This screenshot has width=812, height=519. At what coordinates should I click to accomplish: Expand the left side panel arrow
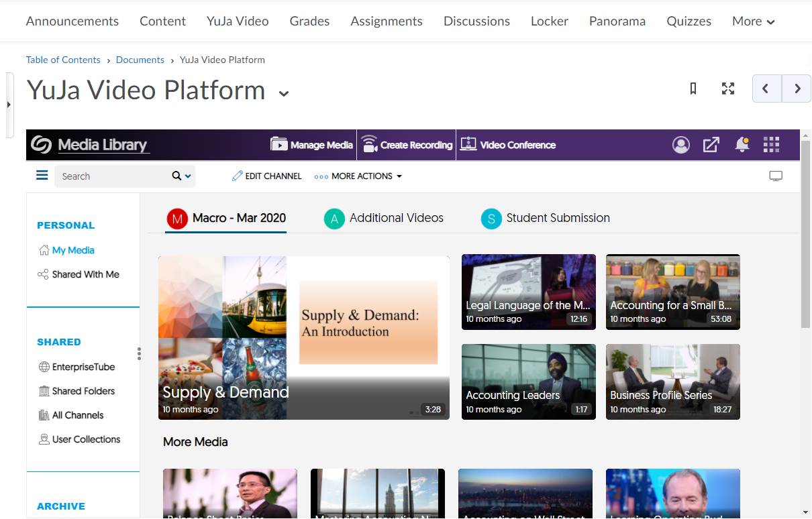click(9, 105)
